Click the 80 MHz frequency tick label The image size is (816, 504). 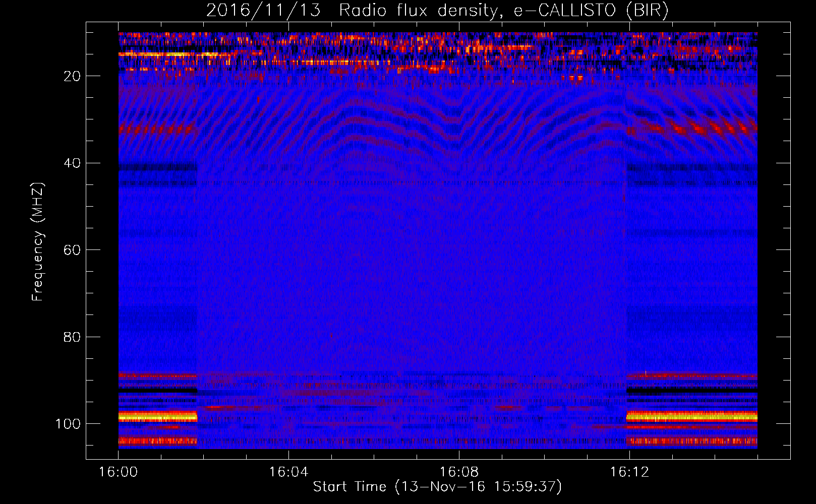coord(72,337)
